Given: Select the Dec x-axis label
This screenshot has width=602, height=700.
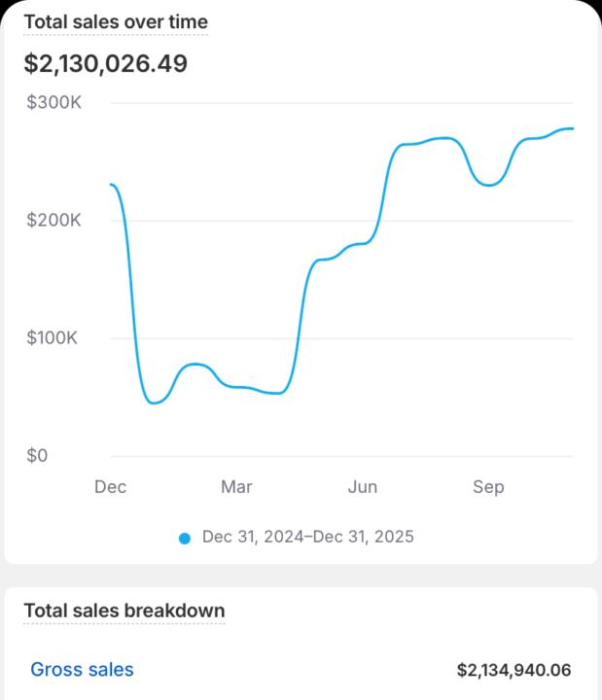Looking at the screenshot, I should click(x=110, y=487).
